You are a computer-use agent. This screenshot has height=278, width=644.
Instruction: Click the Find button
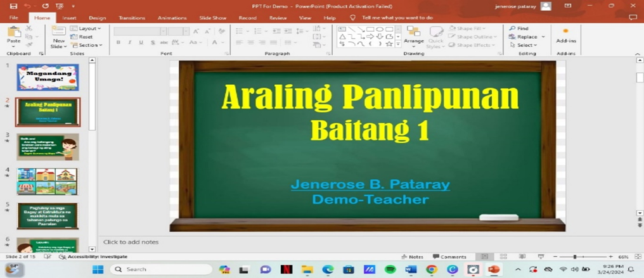click(518, 28)
